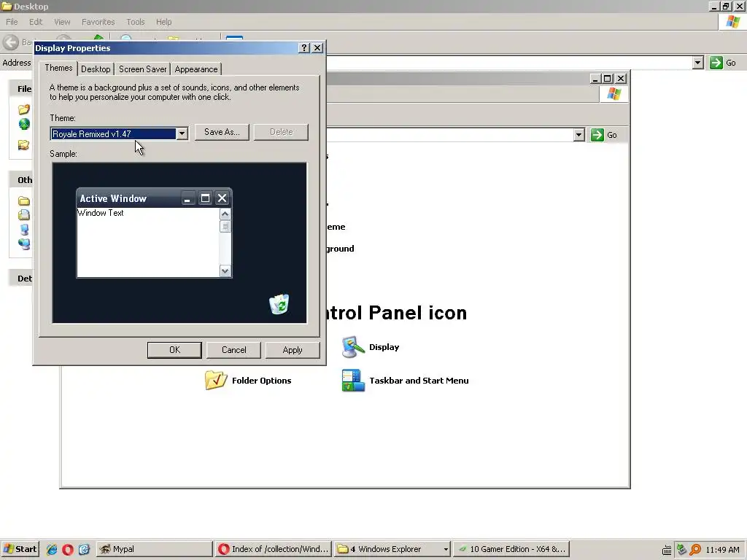Click the Delete button
The image size is (747, 560).
point(281,132)
